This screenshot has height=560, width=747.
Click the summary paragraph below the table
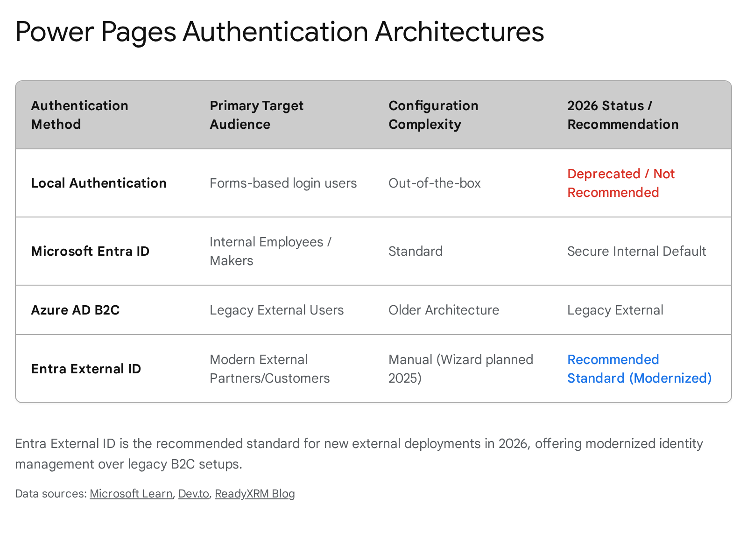(x=359, y=454)
